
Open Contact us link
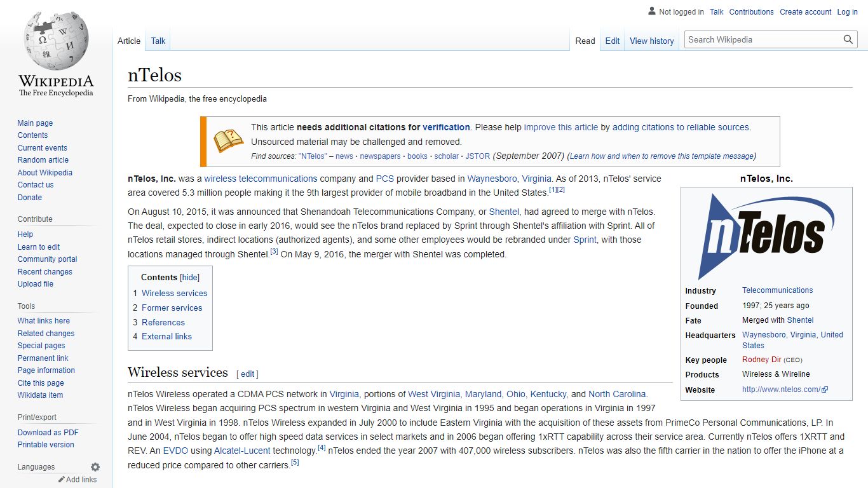pyautogui.click(x=36, y=185)
